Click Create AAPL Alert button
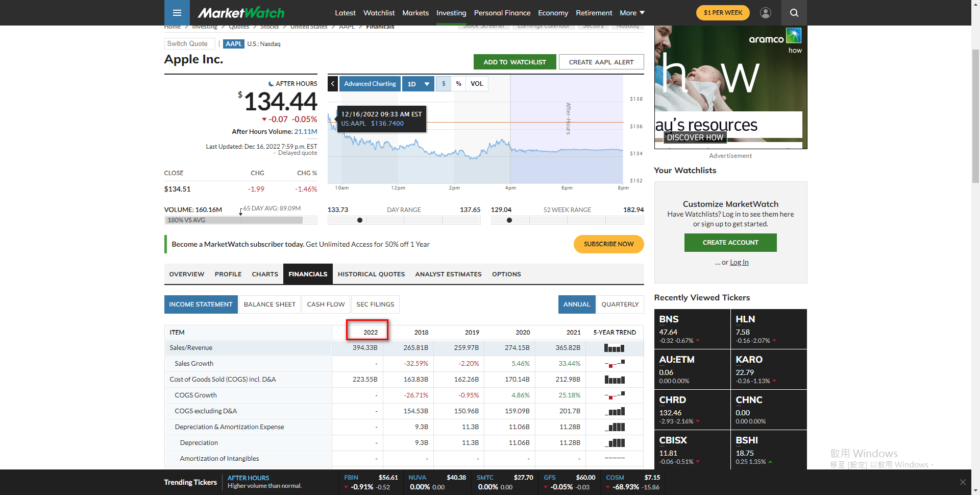 click(601, 62)
